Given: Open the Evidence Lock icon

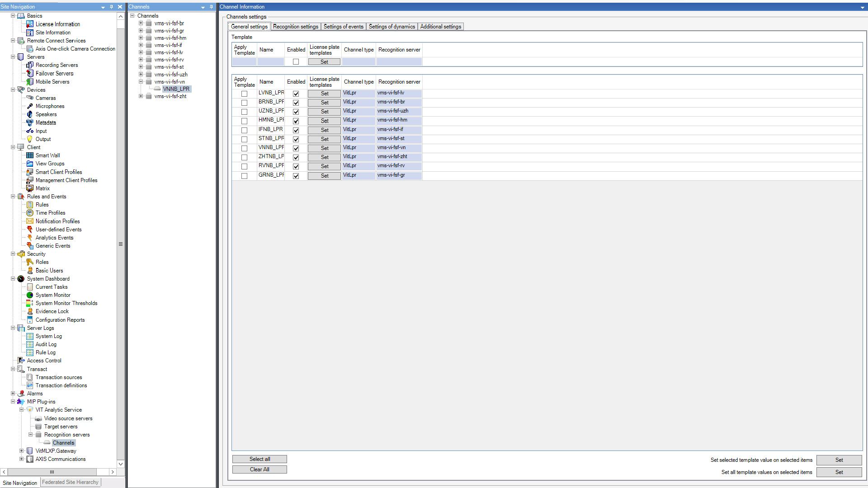Looking at the screenshot, I should (x=30, y=311).
